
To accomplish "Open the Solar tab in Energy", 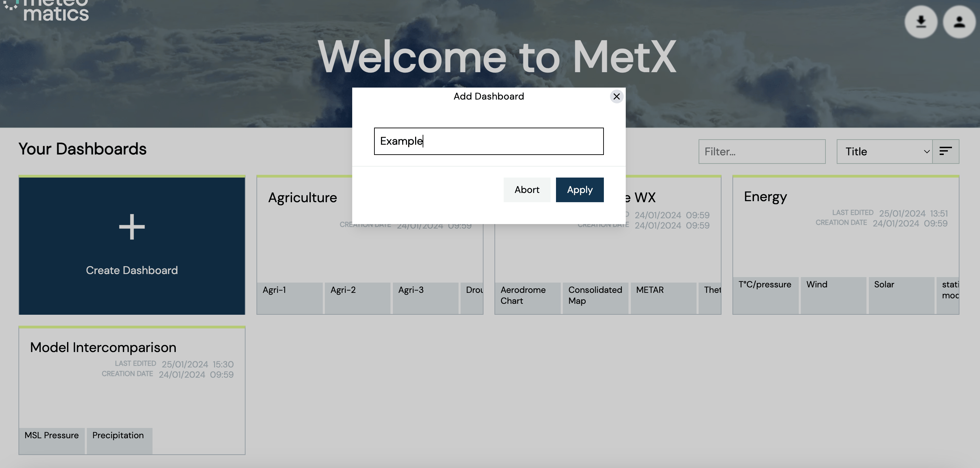I will coord(901,296).
